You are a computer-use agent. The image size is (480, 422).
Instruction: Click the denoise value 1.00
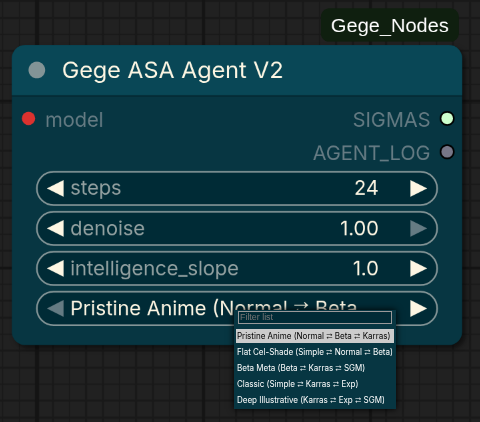point(359,228)
